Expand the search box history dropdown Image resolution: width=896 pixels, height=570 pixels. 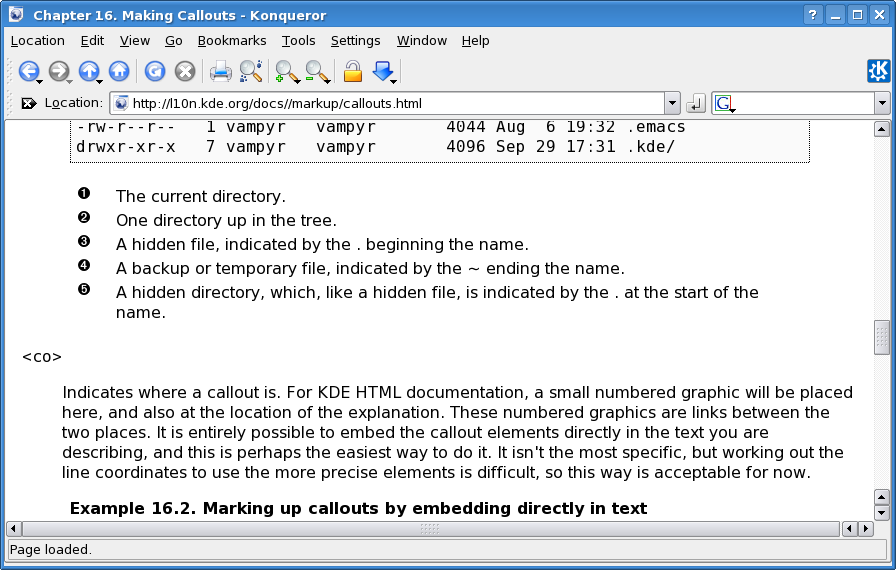click(x=881, y=103)
